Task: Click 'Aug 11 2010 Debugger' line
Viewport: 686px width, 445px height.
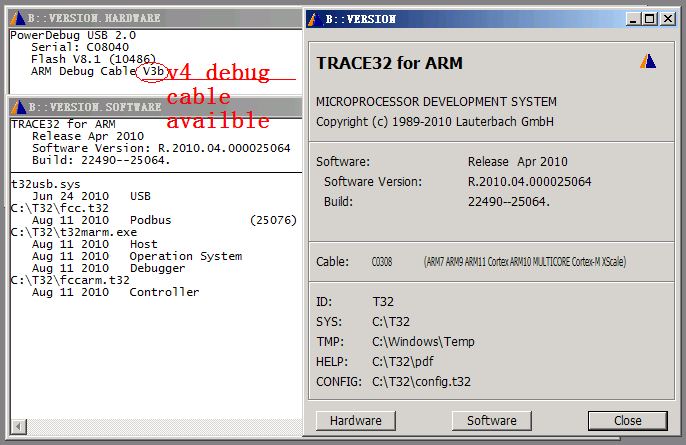Action: (108, 268)
